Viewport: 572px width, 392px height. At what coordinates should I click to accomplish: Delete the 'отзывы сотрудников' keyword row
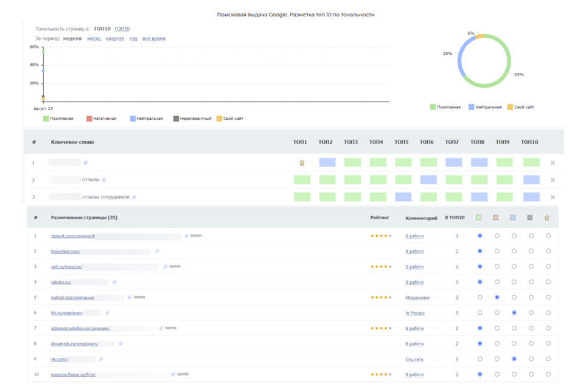coord(553,197)
